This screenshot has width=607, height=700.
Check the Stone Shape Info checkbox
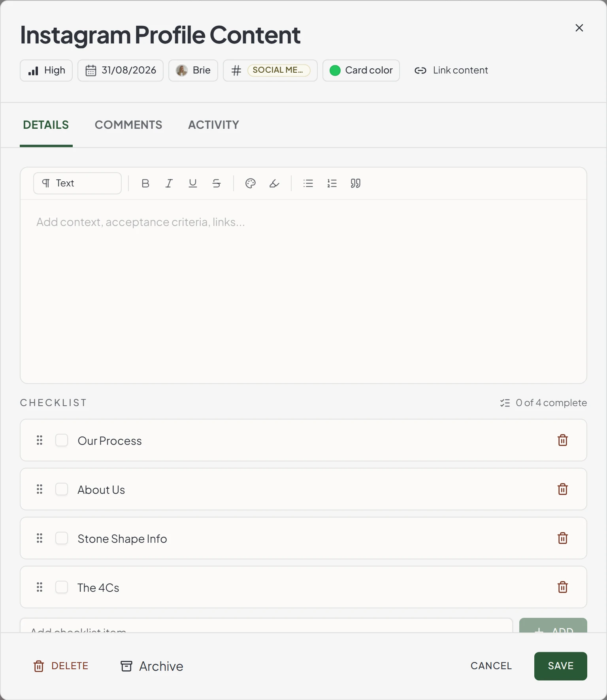[x=62, y=538]
